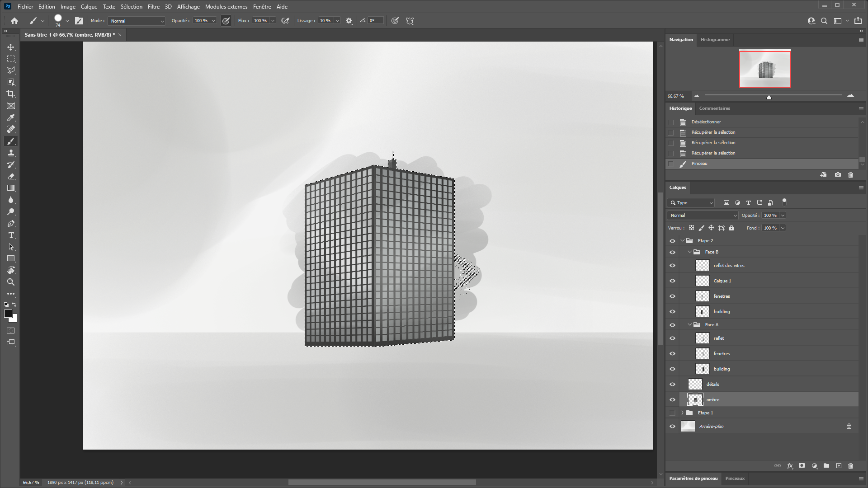Open the delete layer trash button
Screen dimensions: 868x488
[x=850, y=466]
